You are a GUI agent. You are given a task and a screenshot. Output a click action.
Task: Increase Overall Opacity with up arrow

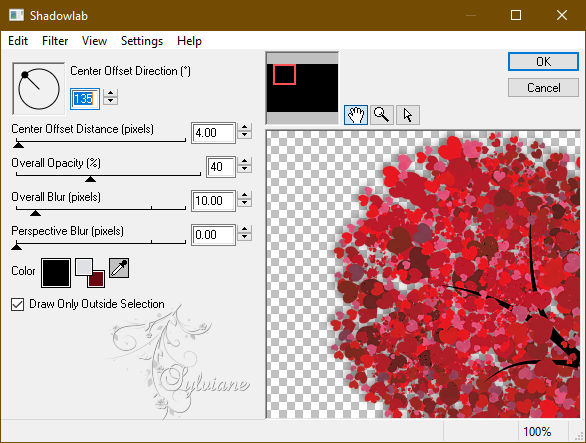pos(244,161)
